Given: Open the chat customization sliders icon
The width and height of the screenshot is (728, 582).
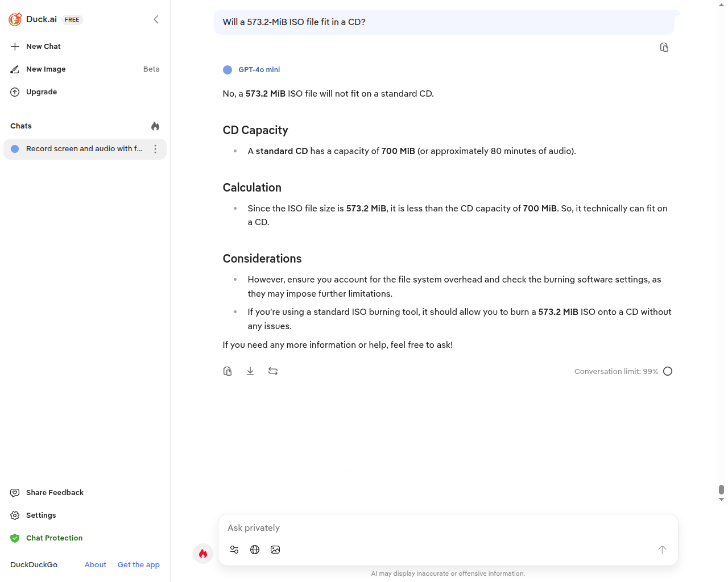Looking at the screenshot, I should [234, 550].
